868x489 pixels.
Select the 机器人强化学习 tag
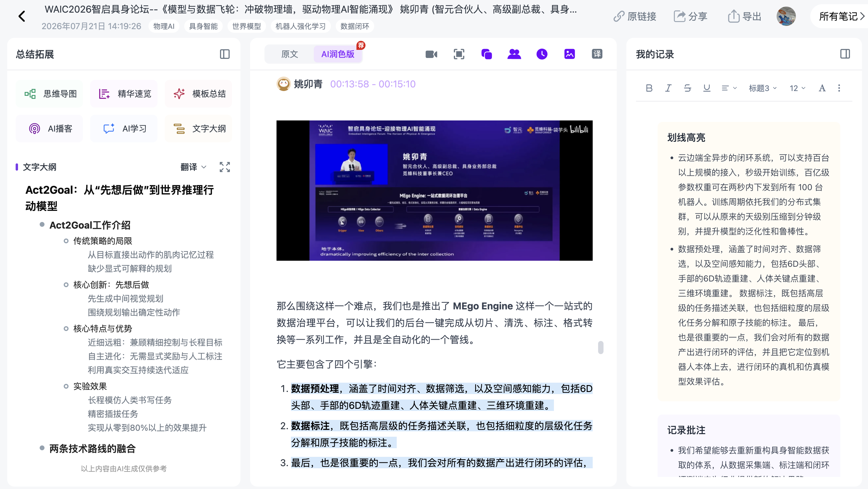coord(301,26)
